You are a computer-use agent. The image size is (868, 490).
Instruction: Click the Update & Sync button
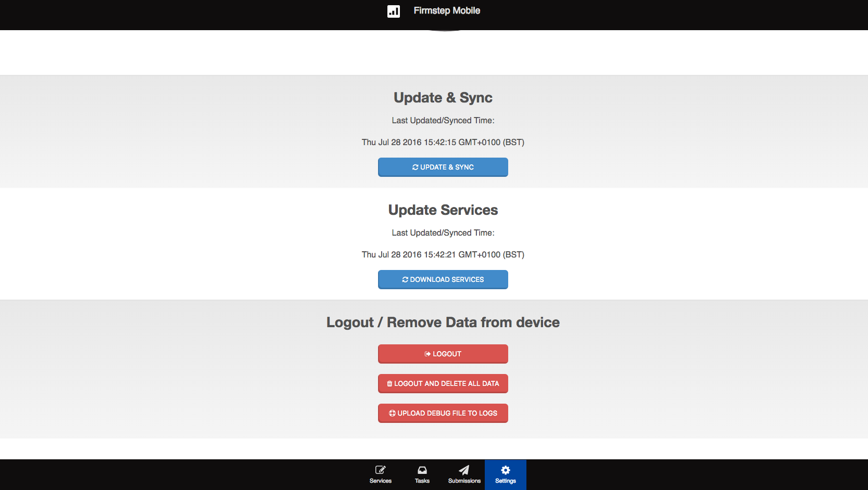tap(443, 167)
